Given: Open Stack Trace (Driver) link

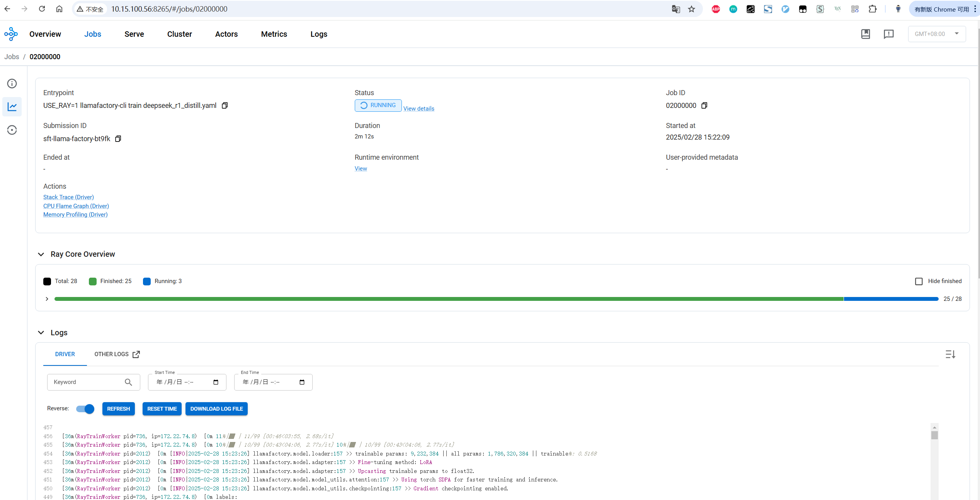Looking at the screenshot, I should tap(68, 197).
